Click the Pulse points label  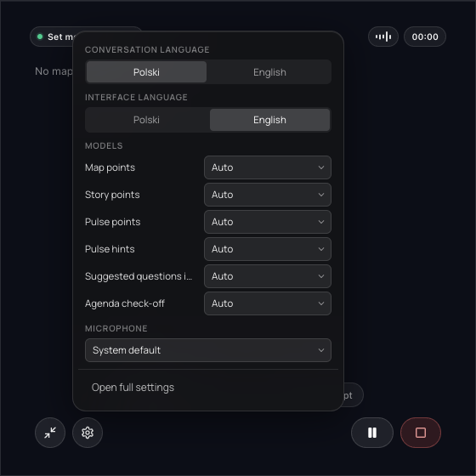point(112,222)
